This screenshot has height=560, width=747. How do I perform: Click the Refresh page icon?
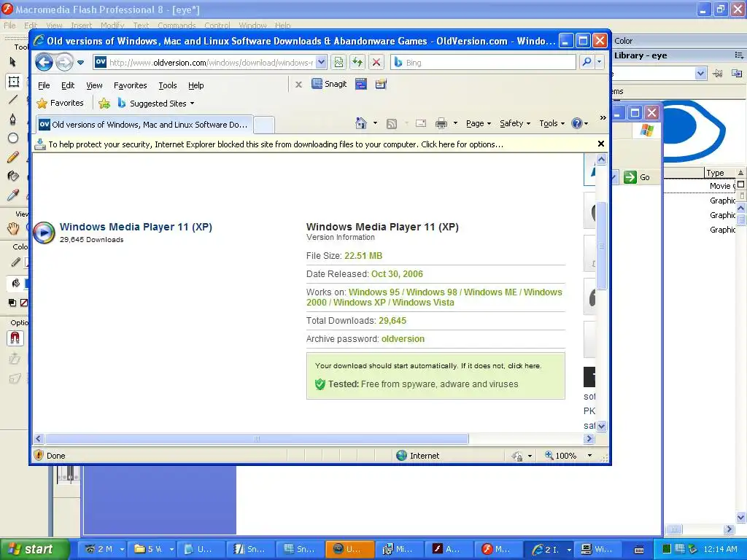[357, 63]
